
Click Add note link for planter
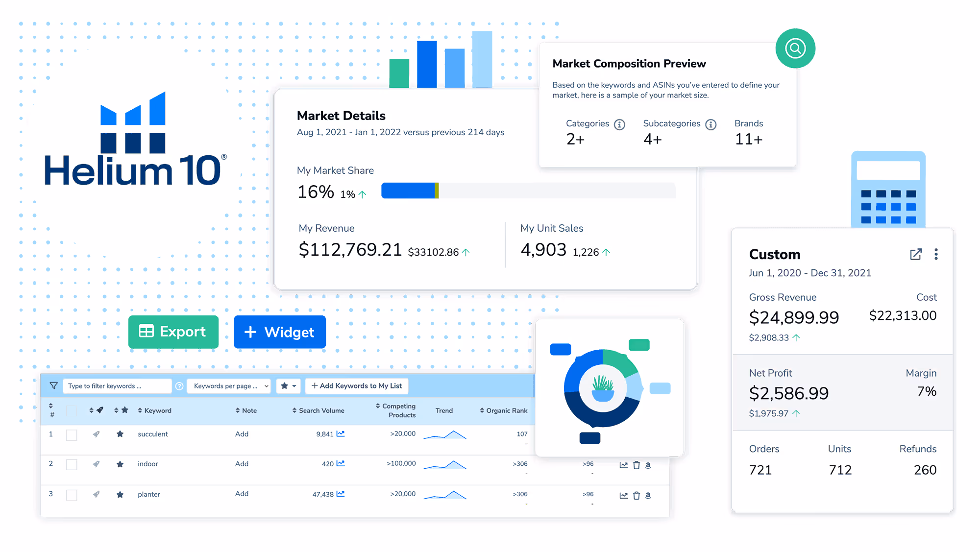242,494
